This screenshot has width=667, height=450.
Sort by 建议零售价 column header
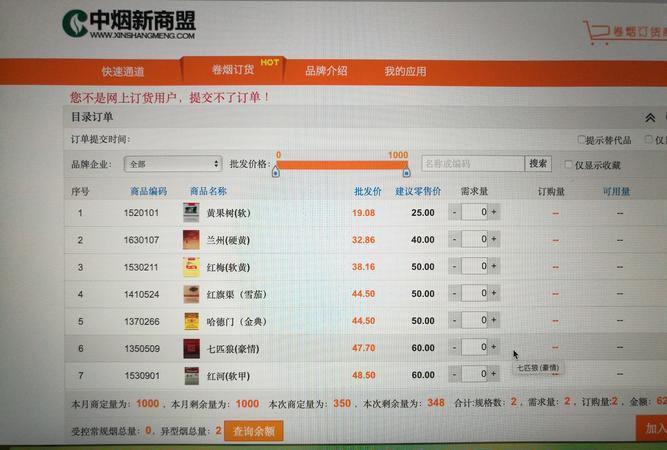click(x=418, y=191)
